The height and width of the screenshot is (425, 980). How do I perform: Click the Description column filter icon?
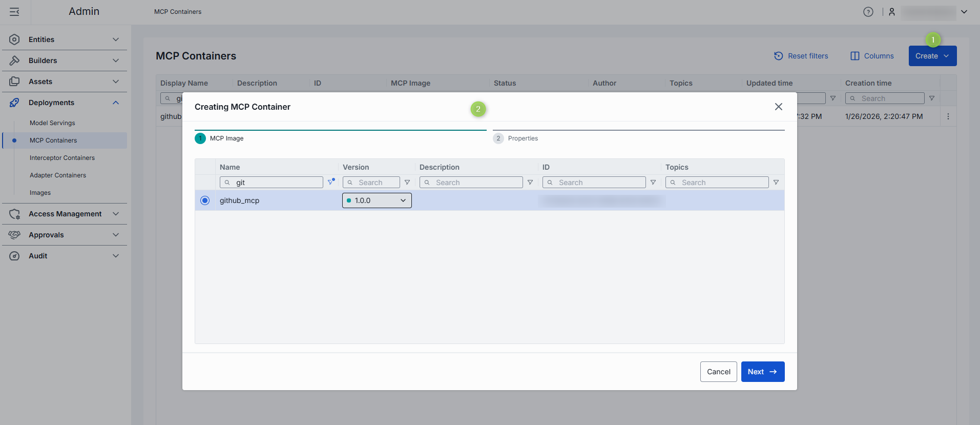[x=530, y=183]
